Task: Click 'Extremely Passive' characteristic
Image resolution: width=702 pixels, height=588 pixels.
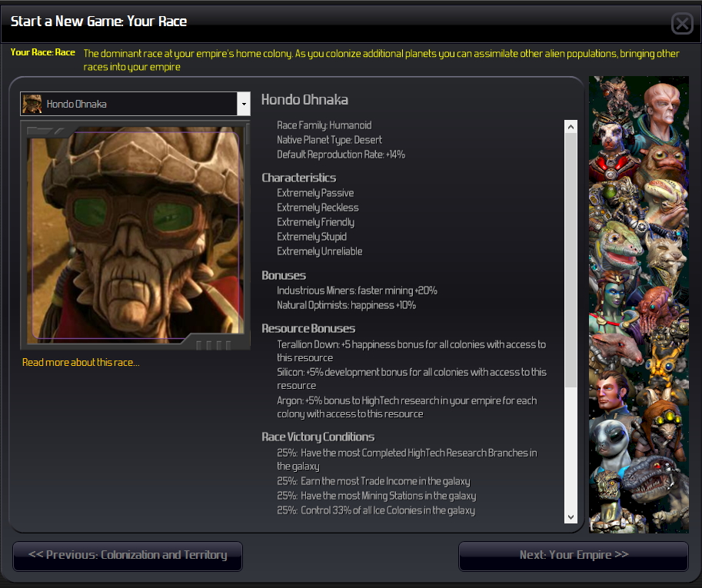Action: (x=315, y=193)
